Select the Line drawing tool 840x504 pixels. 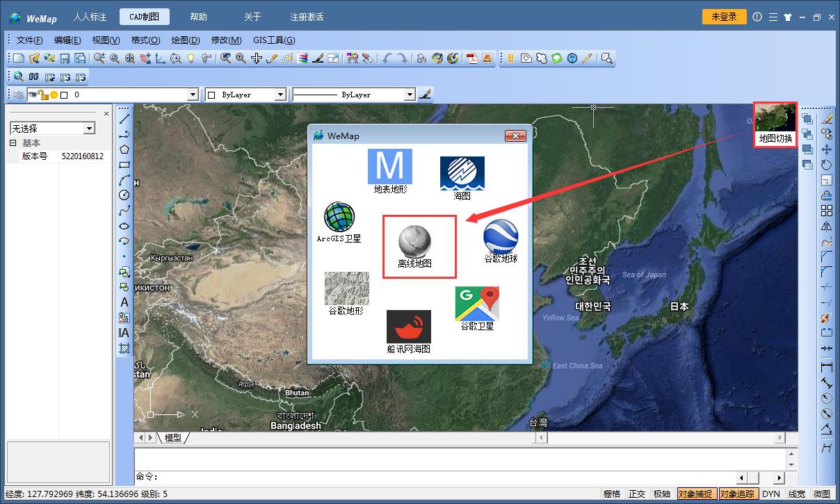(124, 119)
